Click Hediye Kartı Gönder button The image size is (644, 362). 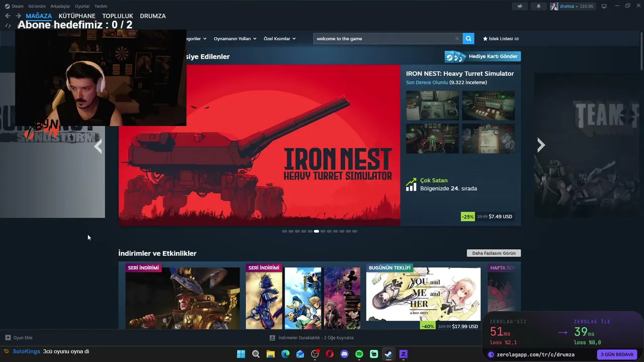(x=482, y=56)
